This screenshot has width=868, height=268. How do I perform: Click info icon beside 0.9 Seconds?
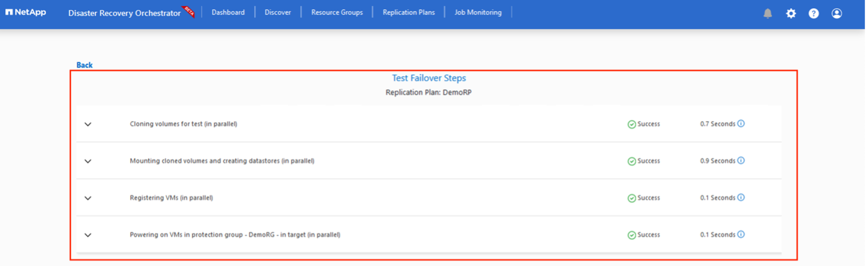tap(741, 161)
